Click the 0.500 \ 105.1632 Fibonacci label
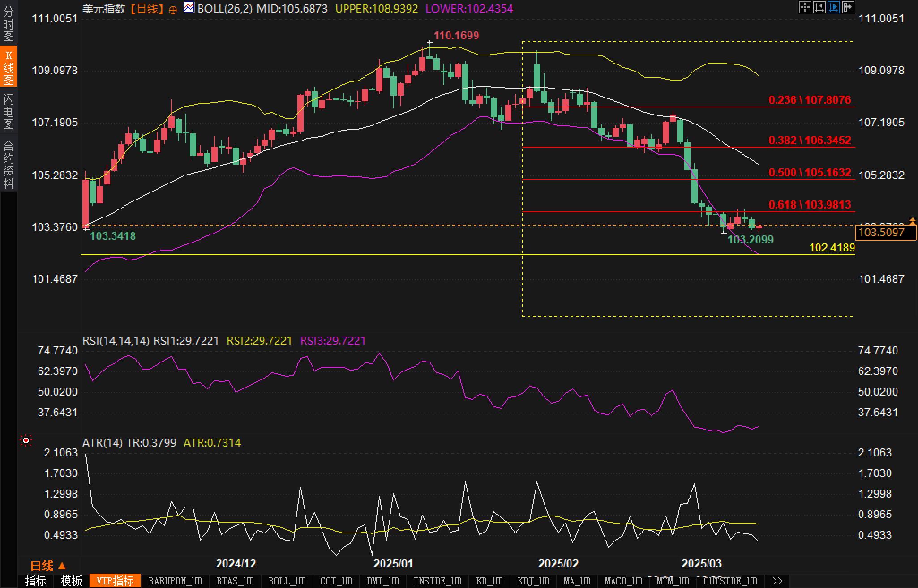Screen dimensions: 918x588 pos(810,172)
